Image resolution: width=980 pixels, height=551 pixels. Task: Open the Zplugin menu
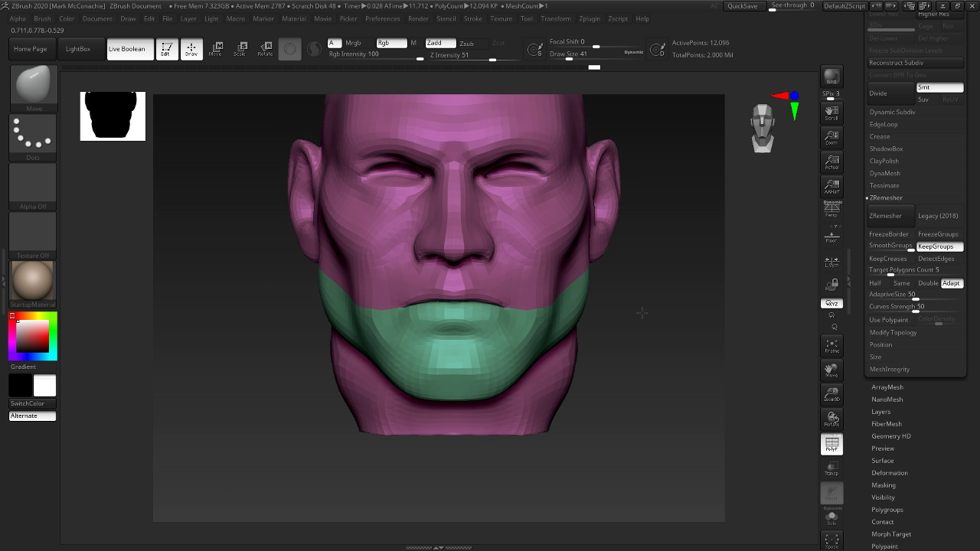click(x=590, y=18)
